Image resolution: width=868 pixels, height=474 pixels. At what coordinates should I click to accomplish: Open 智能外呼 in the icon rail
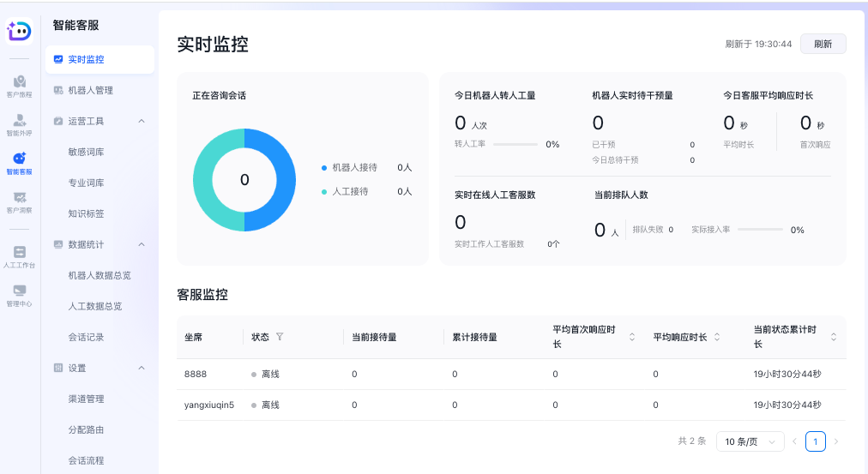tap(20, 125)
